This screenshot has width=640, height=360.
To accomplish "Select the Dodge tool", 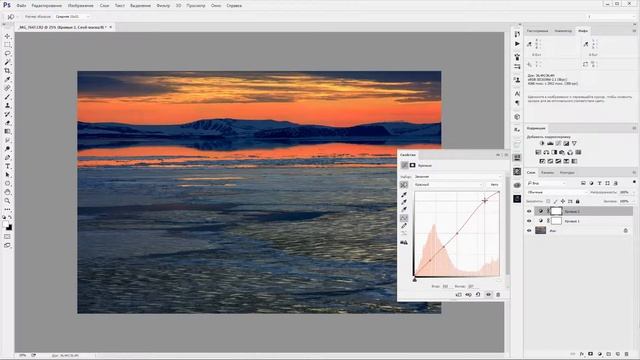I will click(x=7, y=149).
